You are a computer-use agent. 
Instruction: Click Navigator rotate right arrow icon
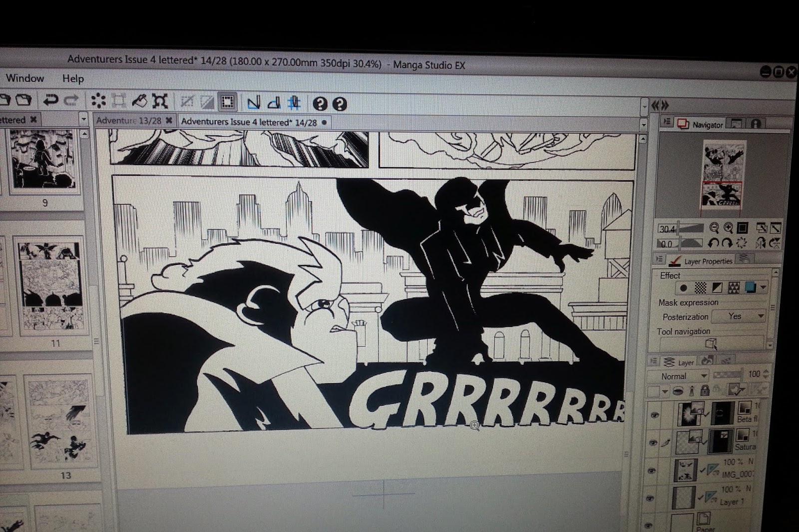(728, 243)
